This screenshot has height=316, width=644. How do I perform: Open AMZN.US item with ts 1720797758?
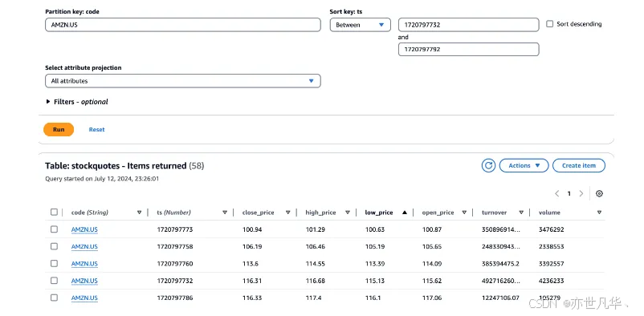84,247
